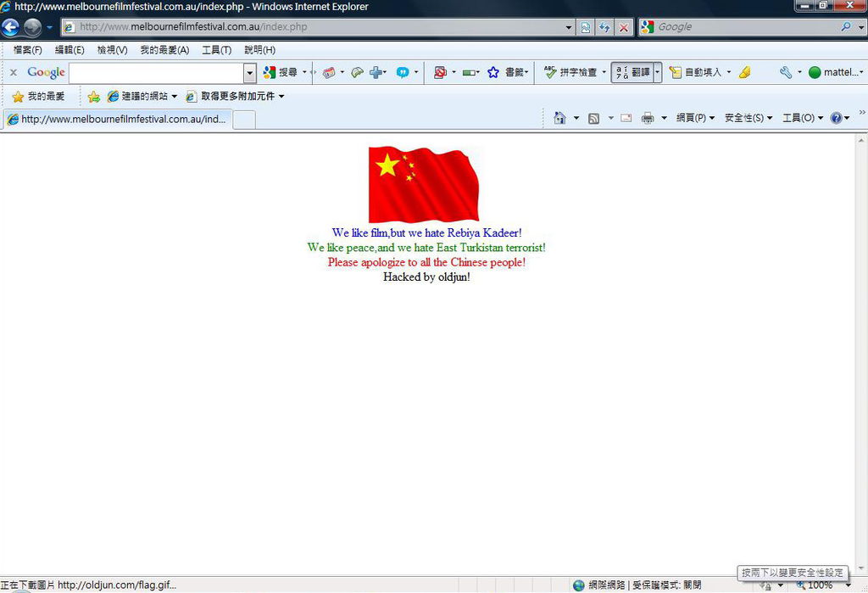This screenshot has width=868, height=593.
Task: Open the 檢視(V) menu
Action: click(x=113, y=50)
